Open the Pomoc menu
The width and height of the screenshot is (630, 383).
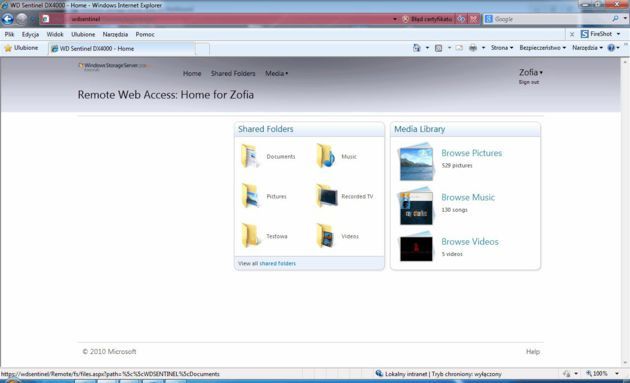(x=145, y=34)
